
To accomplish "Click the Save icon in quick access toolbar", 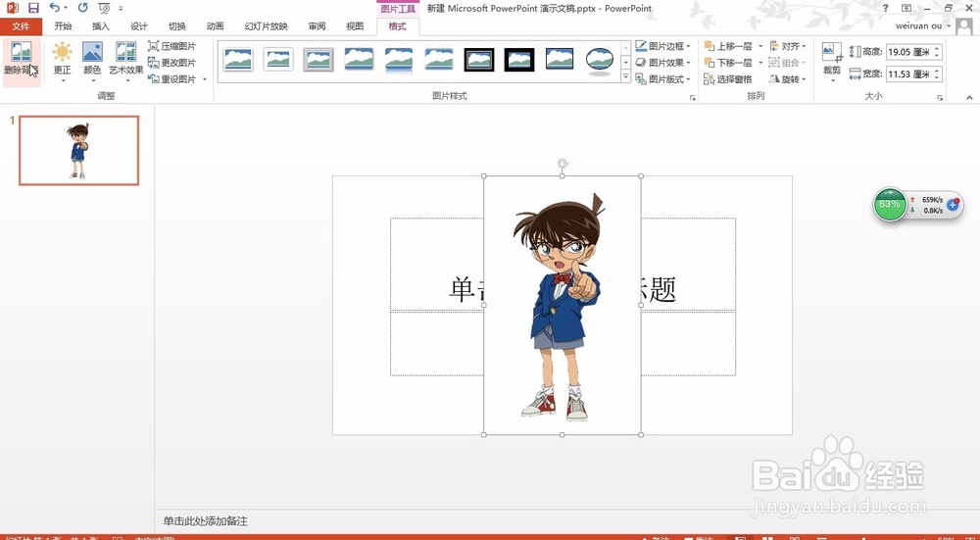I will pos(33,8).
